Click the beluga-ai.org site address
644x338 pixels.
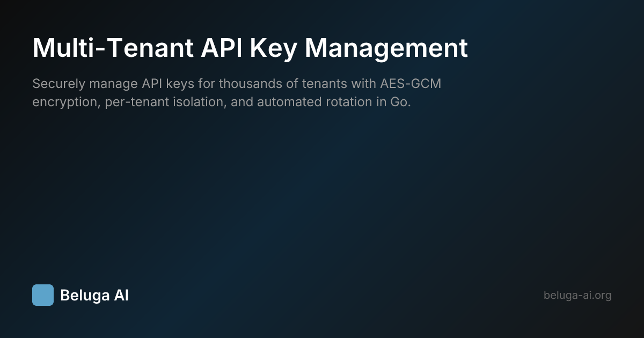[577, 295]
